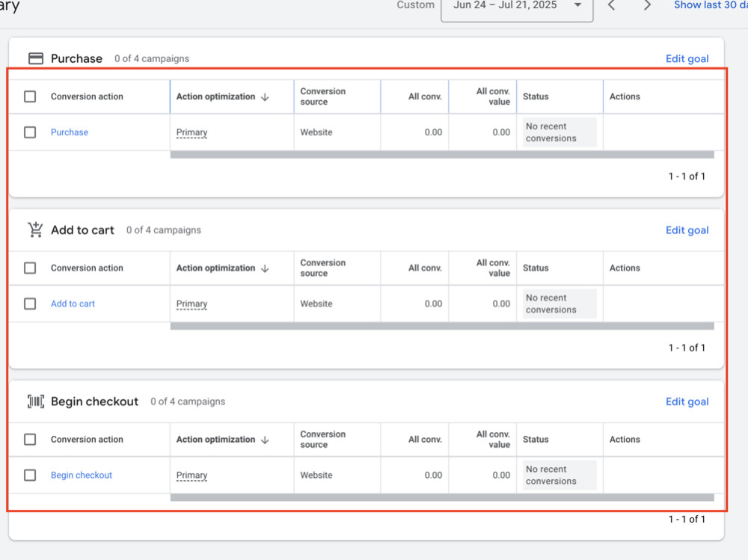Click Actions header in Purchase table
This screenshot has width=748, height=560.
(625, 96)
